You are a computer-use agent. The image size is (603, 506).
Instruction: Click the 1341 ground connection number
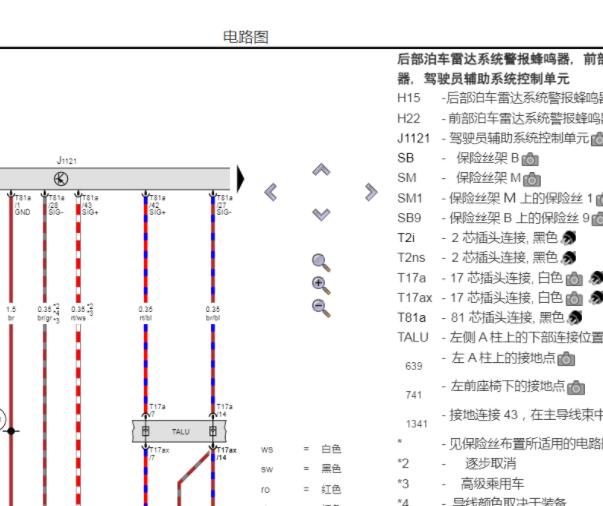click(x=417, y=424)
